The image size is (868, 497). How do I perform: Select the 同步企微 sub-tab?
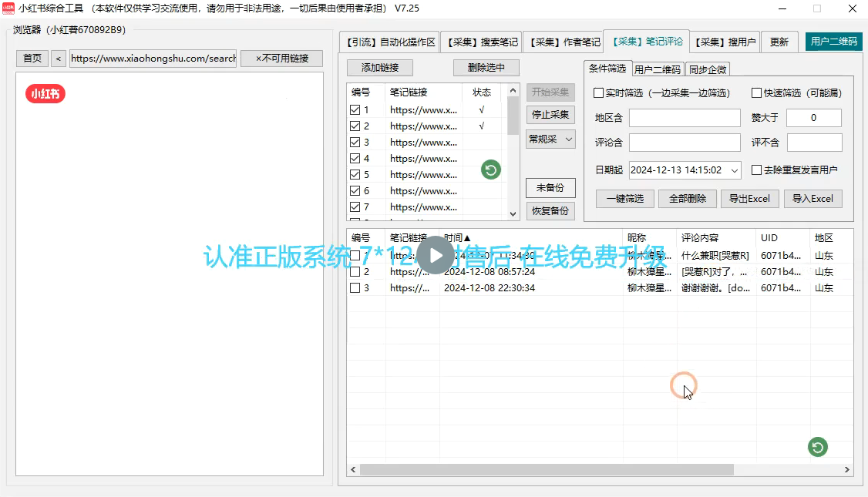click(708, 69)
